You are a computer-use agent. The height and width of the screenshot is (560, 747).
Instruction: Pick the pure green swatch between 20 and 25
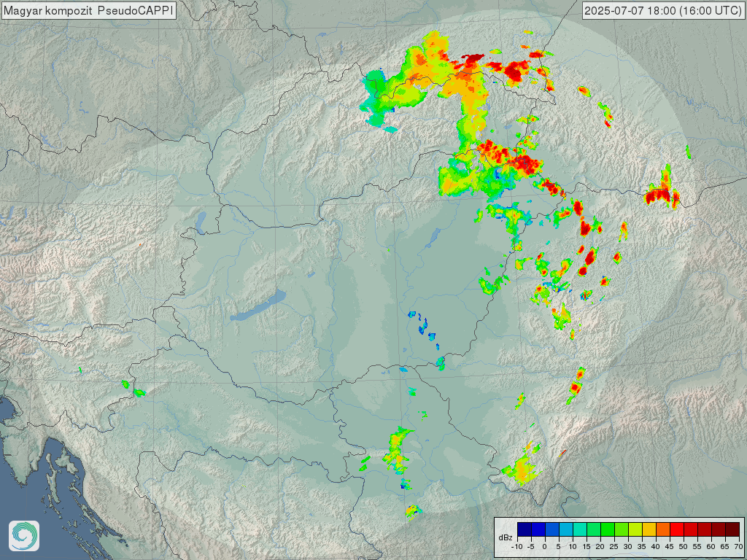(x=608, y=529)
